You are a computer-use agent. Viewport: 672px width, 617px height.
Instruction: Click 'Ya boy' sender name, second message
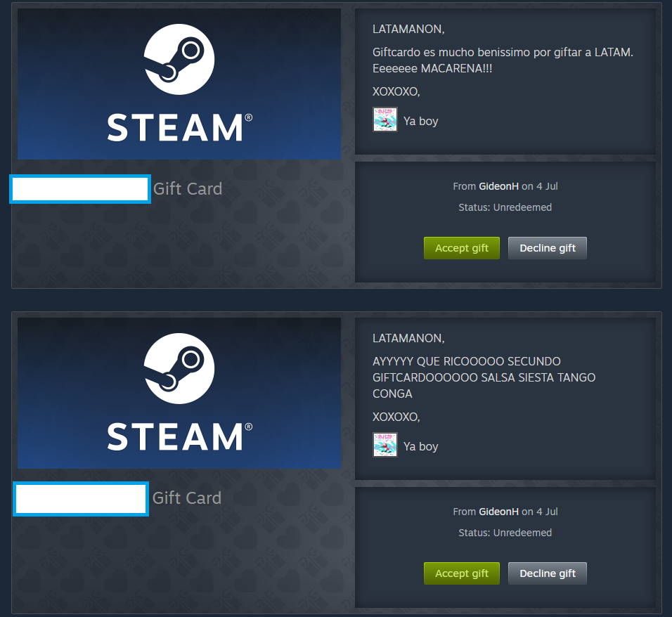(420, 446)
